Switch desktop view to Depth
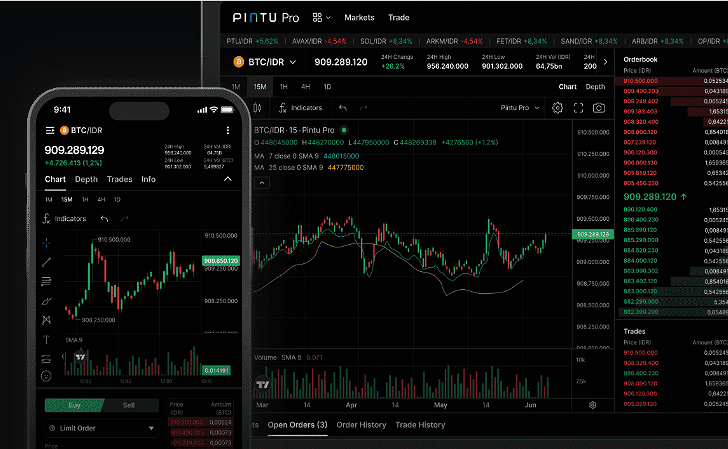Image resolution: width=728 pixels, height=449 pixels. pos(595,87)
